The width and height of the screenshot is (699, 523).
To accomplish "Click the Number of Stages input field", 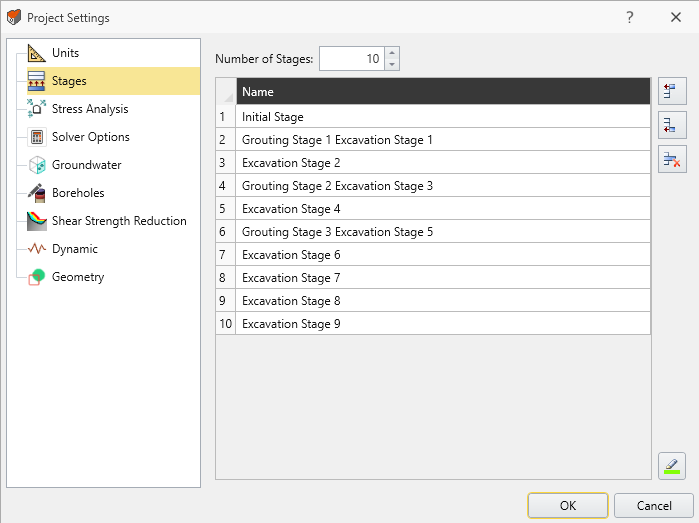I will click(351, 59).
